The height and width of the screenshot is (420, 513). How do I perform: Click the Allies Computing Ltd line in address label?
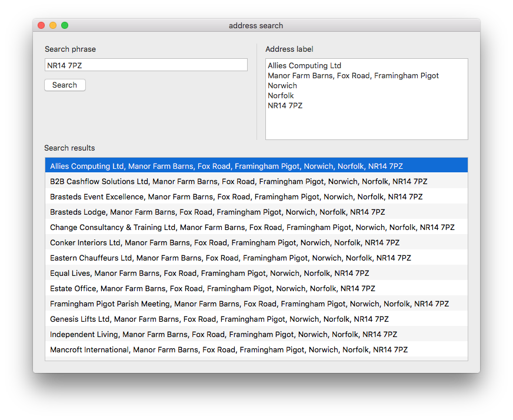[x=304, y=65]
